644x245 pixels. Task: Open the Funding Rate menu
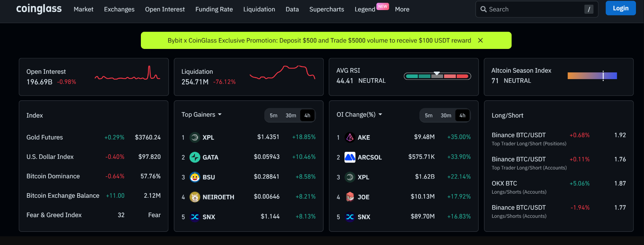(214, 9)
